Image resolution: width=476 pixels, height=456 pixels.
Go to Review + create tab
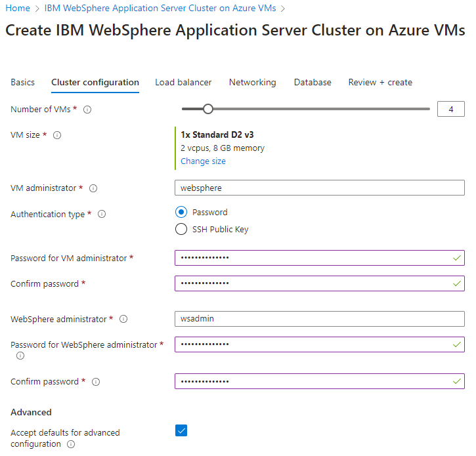point(380,83)
